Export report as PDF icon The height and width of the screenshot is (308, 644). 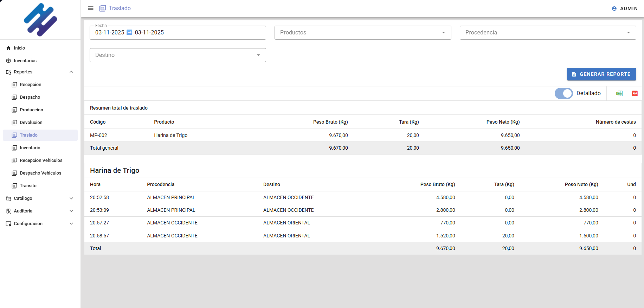point(635,93)
